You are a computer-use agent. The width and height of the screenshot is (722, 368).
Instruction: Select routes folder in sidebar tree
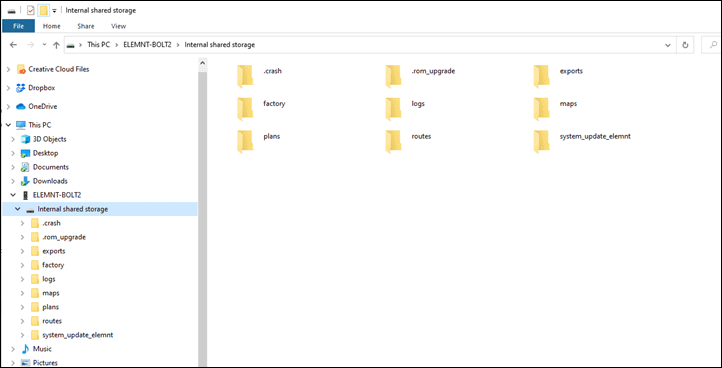(52, 321)
